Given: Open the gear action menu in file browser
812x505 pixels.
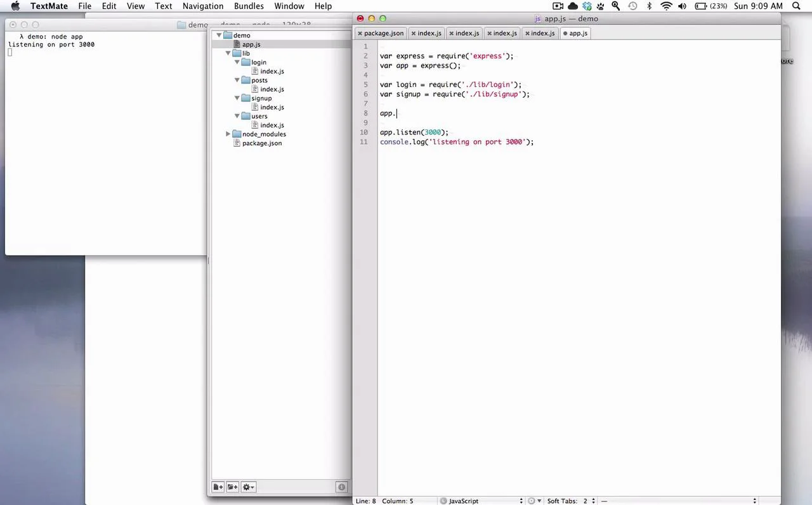Looking at the screenshot, I should [x=248, y=487].
